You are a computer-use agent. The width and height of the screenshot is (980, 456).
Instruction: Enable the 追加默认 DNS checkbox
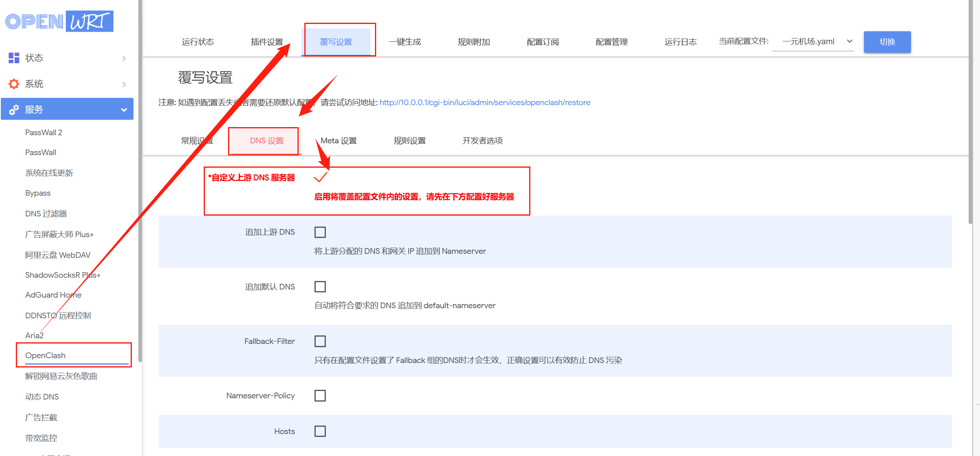[320, 287]
